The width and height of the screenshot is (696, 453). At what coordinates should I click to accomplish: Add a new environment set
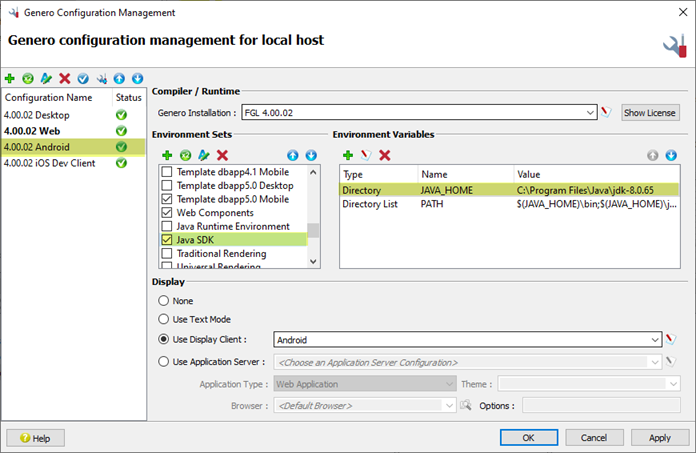167,155
